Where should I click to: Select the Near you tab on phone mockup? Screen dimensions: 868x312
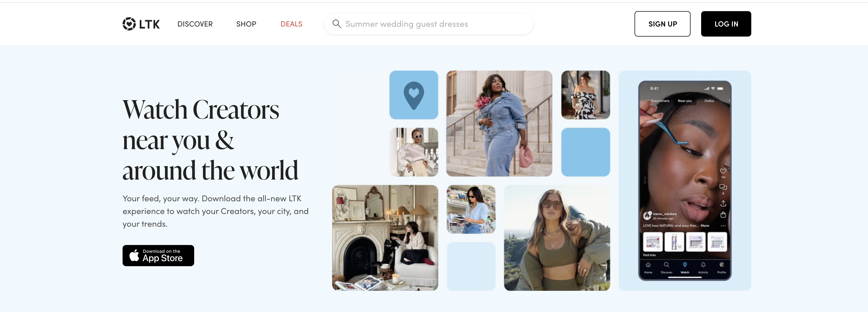[x=684, y=101]
